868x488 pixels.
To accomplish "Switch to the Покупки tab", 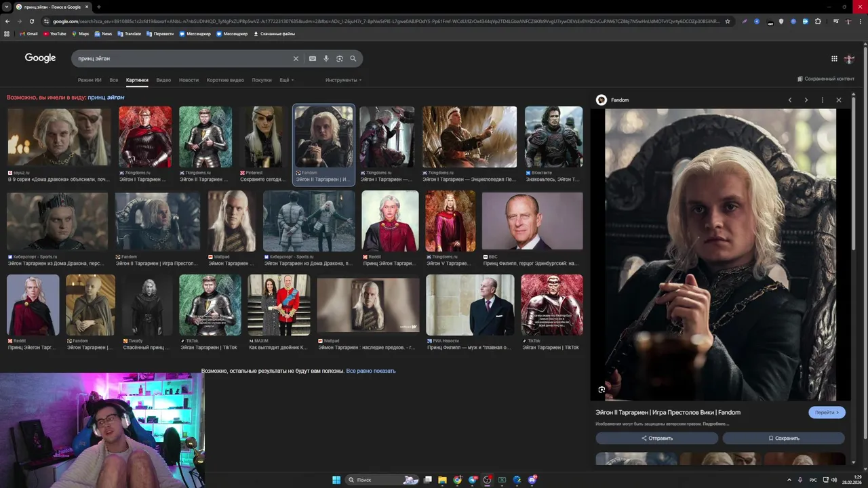I will (262, 80).
